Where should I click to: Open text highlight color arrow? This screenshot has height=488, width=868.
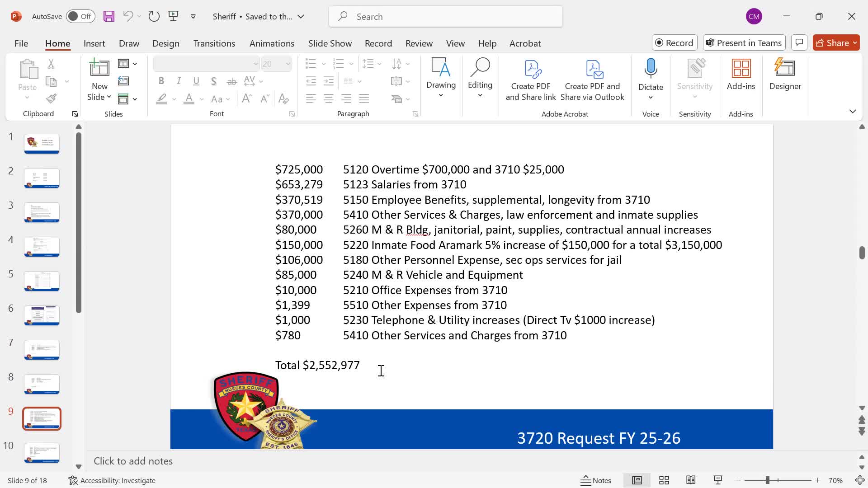point(174,99)
